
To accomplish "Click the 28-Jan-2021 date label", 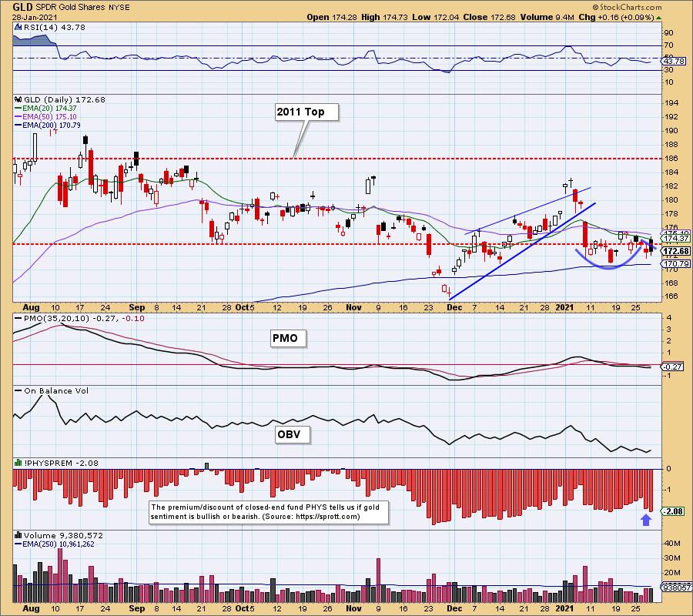I will pyautogui.click(x=34, y=18).
